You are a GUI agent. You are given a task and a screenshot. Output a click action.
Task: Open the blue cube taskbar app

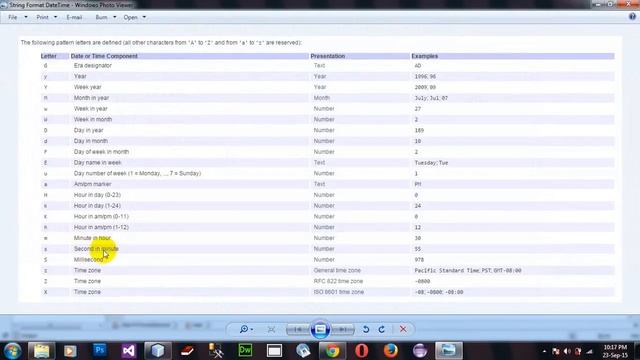[158, 351]
